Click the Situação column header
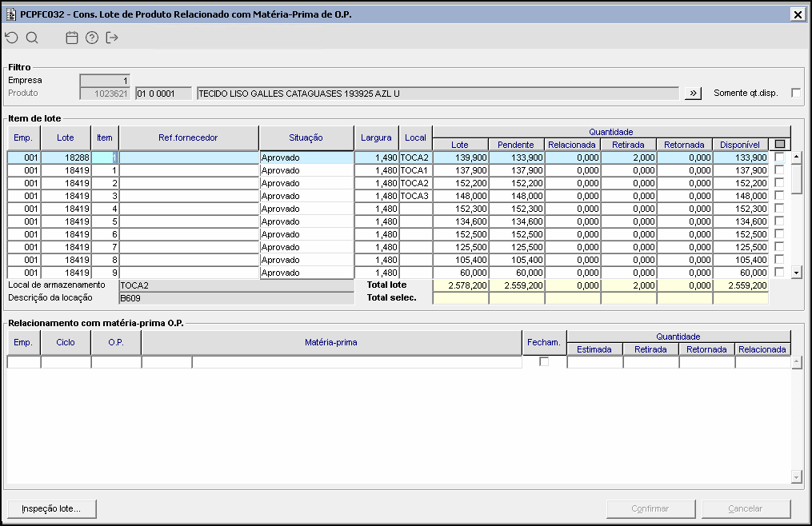Screen dimensions: 812x526 click(306, 138)
